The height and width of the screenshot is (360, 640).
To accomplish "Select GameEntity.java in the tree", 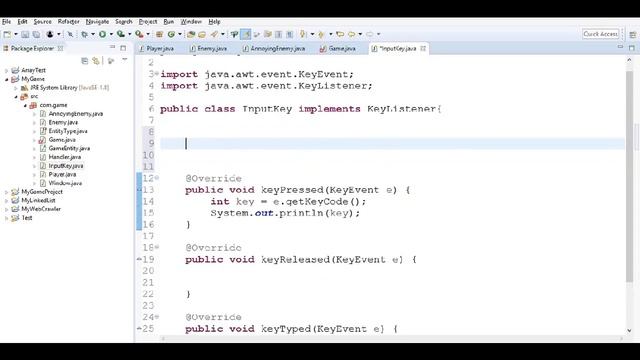I will point(69,148).
